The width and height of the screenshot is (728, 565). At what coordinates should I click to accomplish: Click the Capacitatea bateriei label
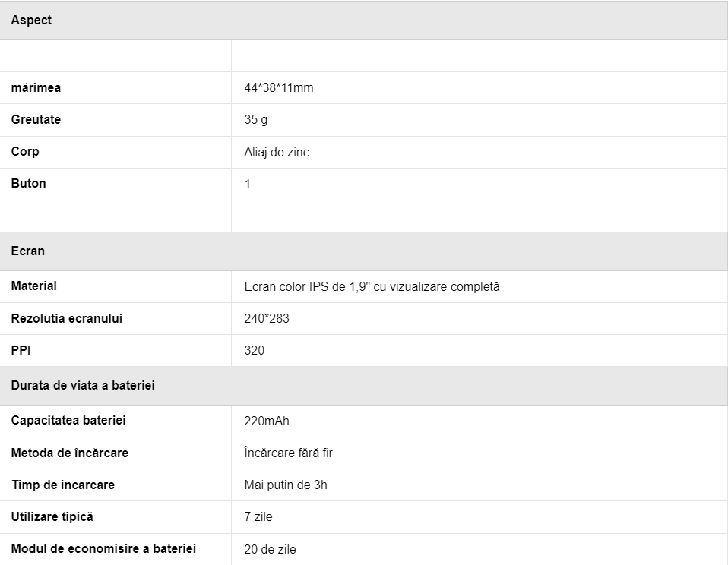coord(68,421)
